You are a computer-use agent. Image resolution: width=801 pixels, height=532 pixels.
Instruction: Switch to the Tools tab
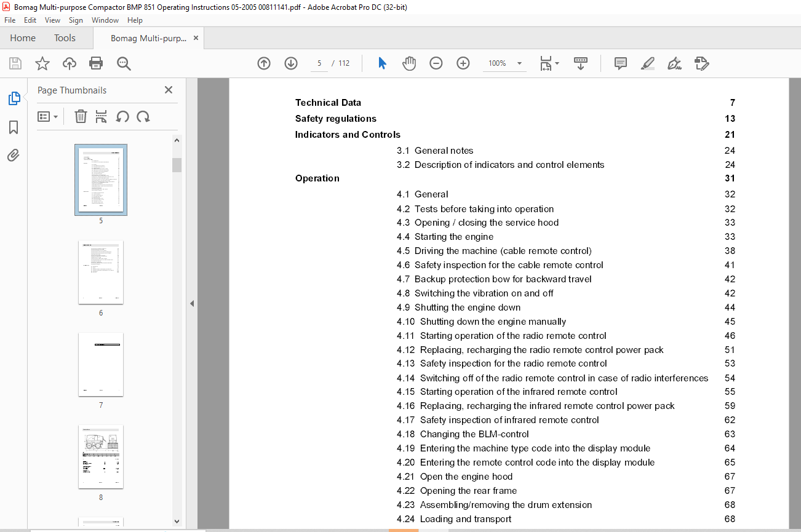[x=65, y=38]
